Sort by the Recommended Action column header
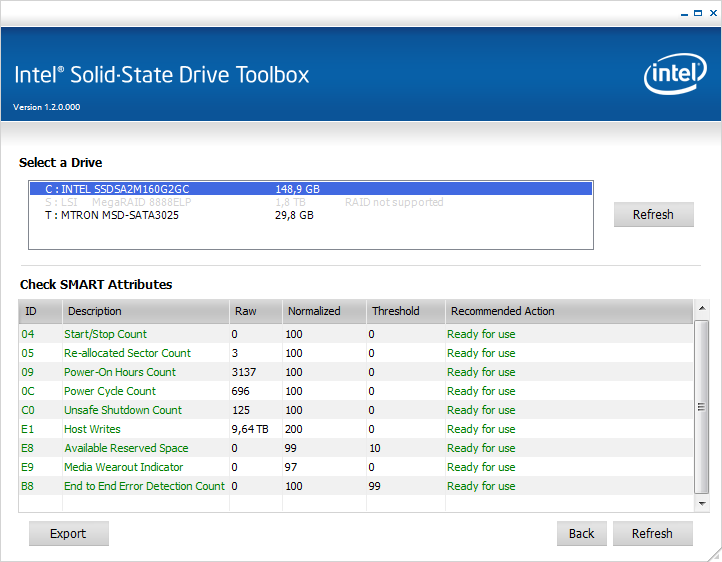The height and width of the screenshot is (562, 722). (569, 311)
